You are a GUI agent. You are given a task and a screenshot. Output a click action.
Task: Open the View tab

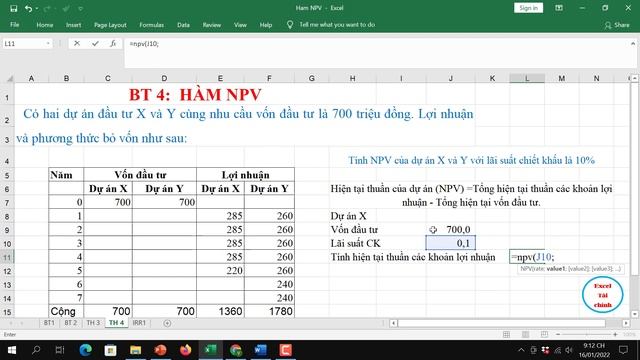coord(240,25)
